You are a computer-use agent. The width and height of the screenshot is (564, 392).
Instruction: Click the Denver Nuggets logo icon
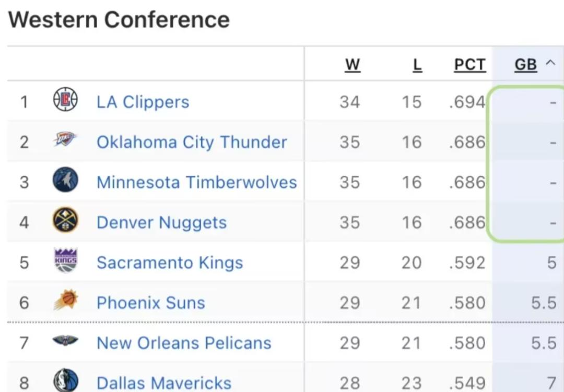(65, 220)
